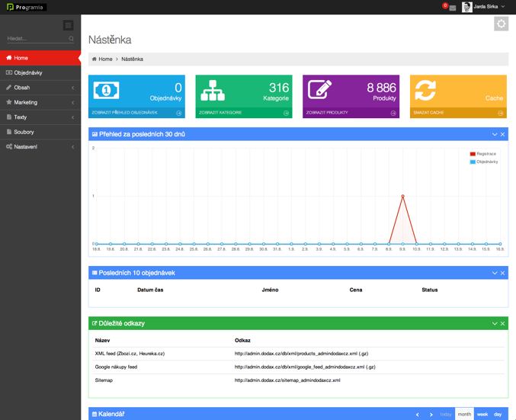Open the sitemap_admindodaxcz.xml link
Image resolution: width=516 pixels, height=420 pixels.
click(x=287, y=380)
